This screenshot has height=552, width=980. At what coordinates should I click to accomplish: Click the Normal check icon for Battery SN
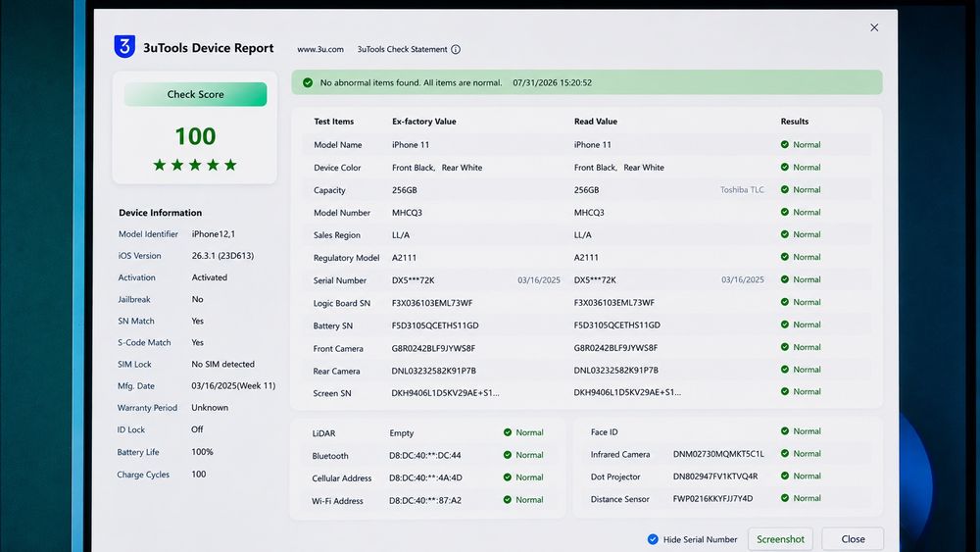click(784, 325)
